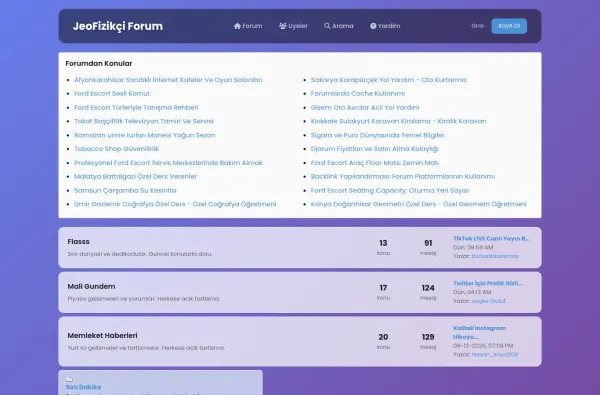Open the Üyeler menu item
The height and width of the screenshot is (395, 600).
coord(293,26)
